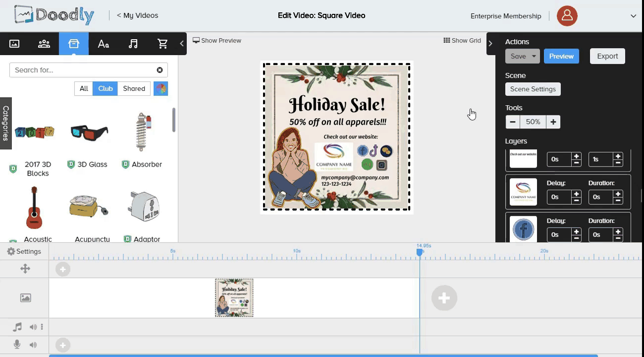Screen dimensions: 644x357
Task: Select the 2017 3D Blocks prop
Action: coord(34,132)
